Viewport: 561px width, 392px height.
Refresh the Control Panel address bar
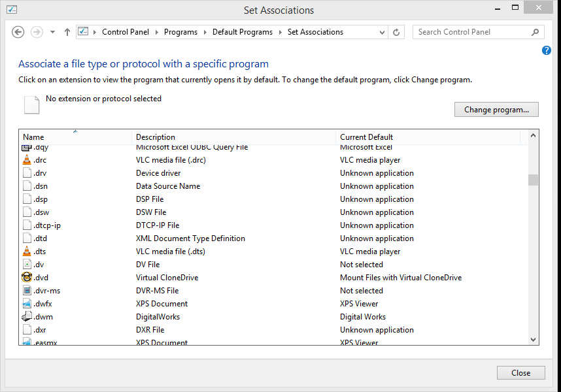396,32
